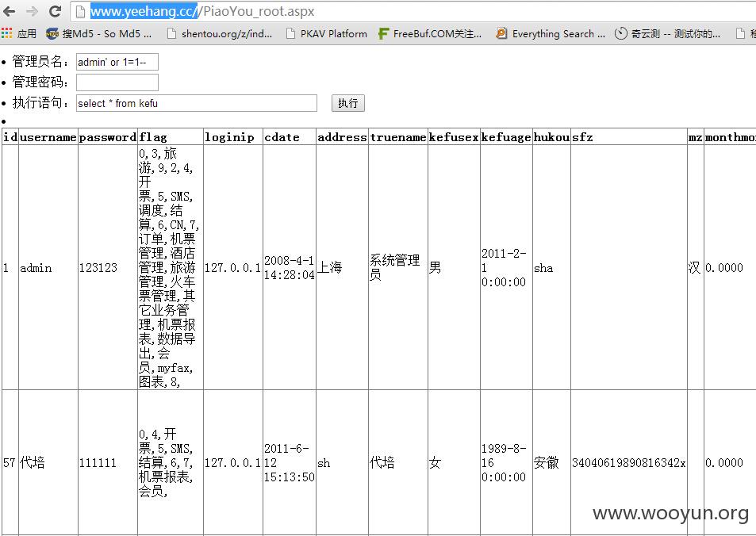Select the address cell sh
Screen dimensions: 756x536
(343, 463)
